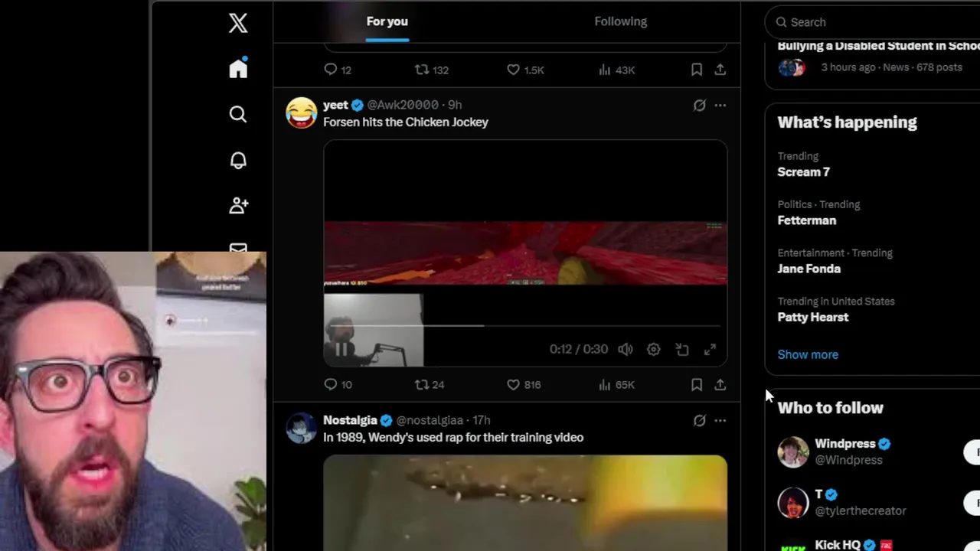980x551 pixels.
Task: Open Notifications bell icon
Action: [238, 160]
